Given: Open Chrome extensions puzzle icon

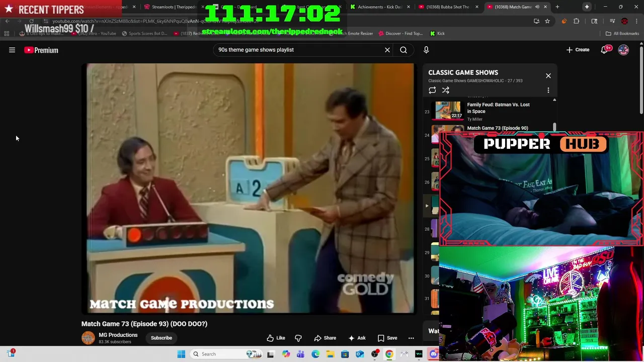Looking at the screenshot, I should pos(577,21).
